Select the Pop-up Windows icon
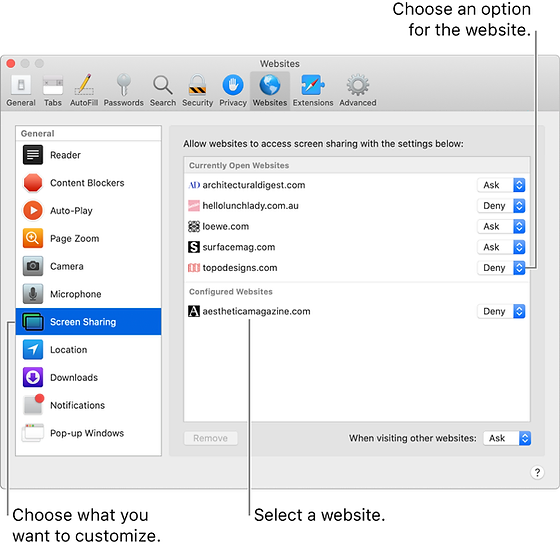 33,433
